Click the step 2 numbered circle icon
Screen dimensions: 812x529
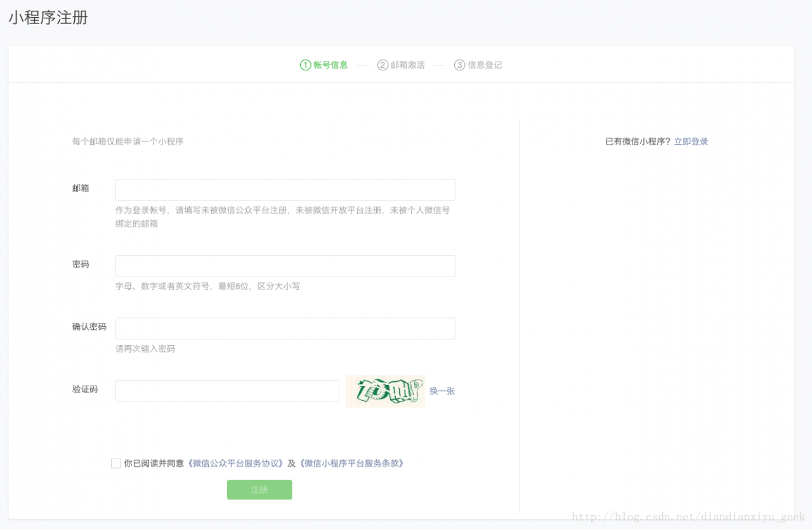(x=383, y=64)
